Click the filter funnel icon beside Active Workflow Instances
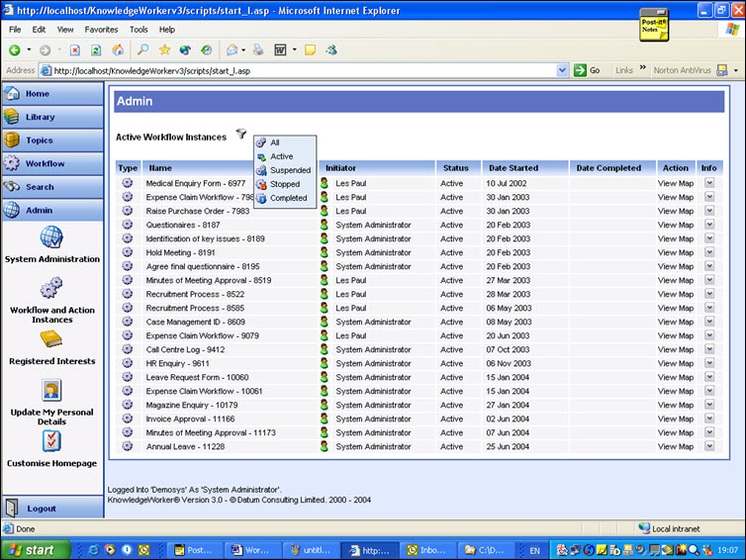 [x=241, y=134]
